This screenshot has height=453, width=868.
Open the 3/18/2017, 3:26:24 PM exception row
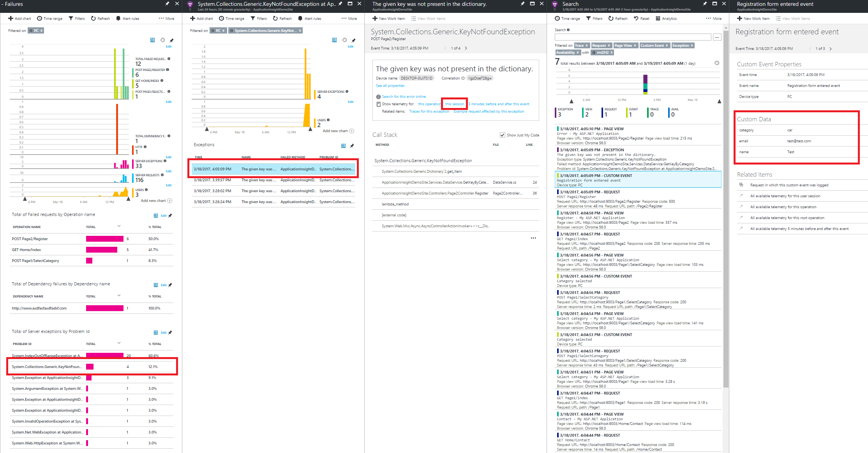tap(274, 202)
